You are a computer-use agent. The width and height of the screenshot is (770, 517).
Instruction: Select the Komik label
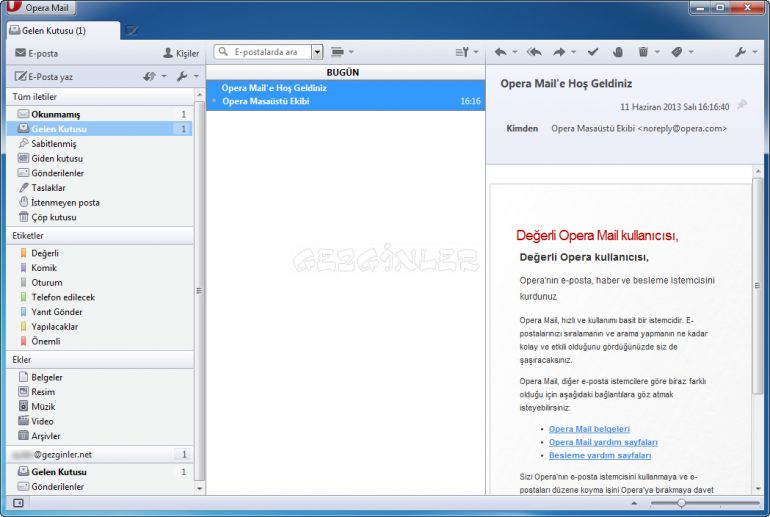click(x=100, y=268)
